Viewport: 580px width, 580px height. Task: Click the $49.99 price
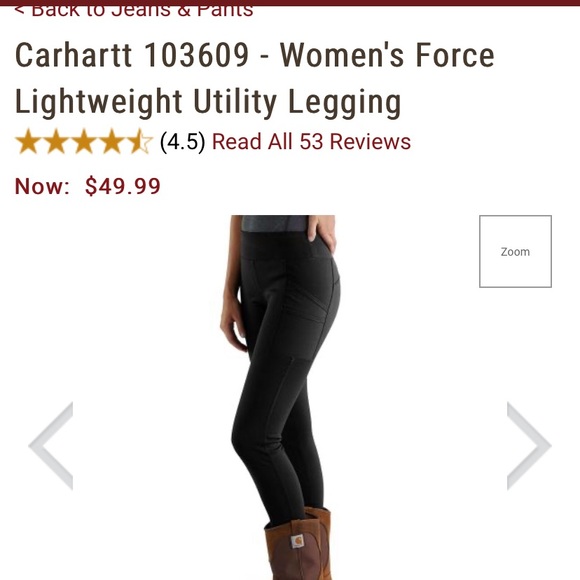pos(122,186)
